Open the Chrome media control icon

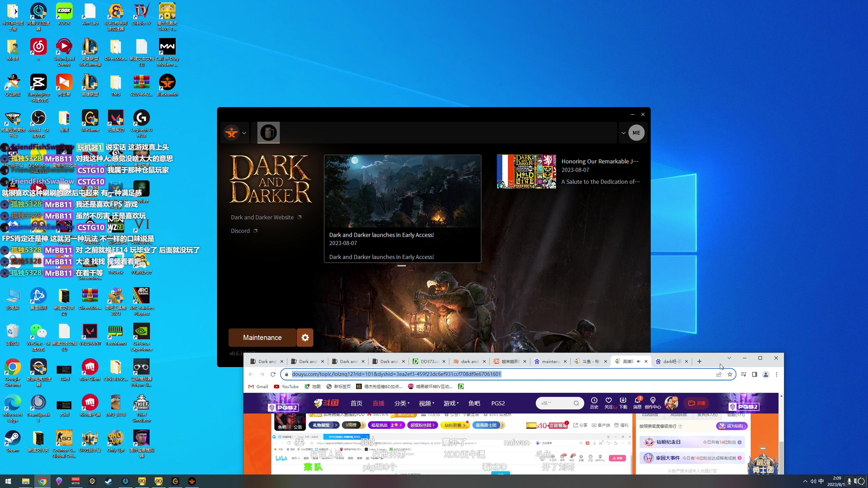point(743,374)
